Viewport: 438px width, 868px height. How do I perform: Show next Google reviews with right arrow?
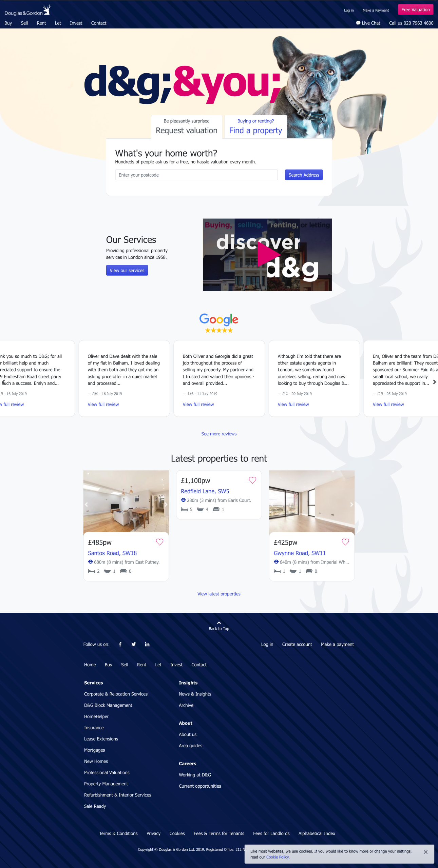(434, 382)
